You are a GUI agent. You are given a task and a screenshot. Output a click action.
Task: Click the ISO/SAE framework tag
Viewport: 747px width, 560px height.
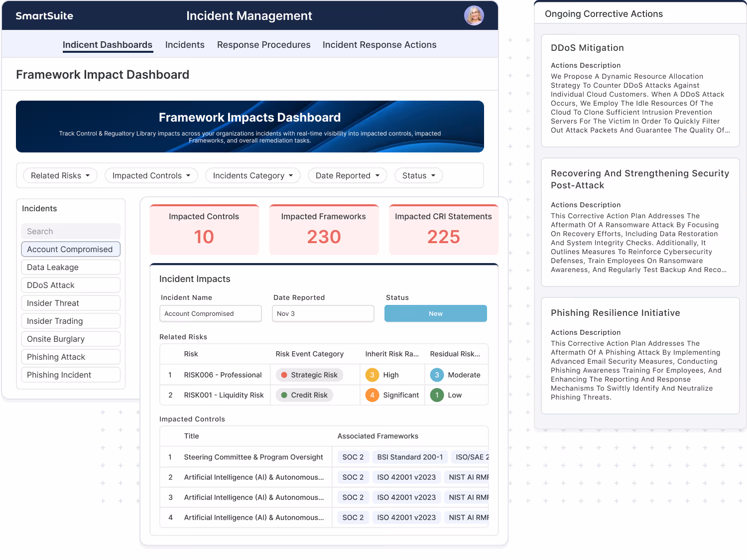[470, 457]
